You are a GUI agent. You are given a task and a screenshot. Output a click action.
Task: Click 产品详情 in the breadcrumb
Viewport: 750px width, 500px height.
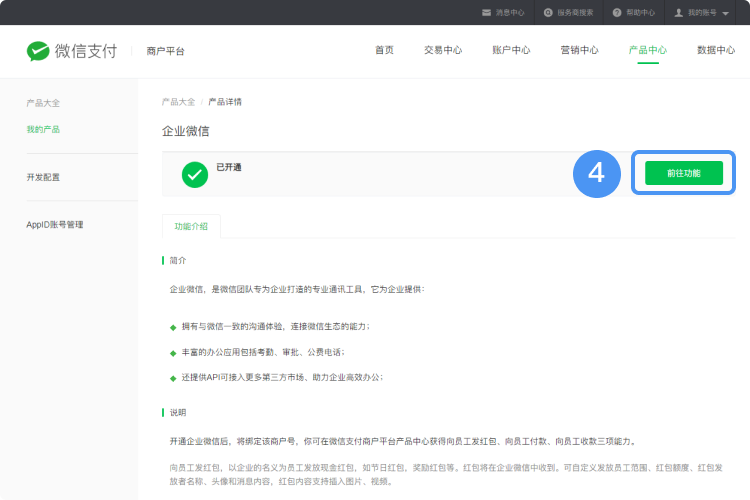(225, 102)
